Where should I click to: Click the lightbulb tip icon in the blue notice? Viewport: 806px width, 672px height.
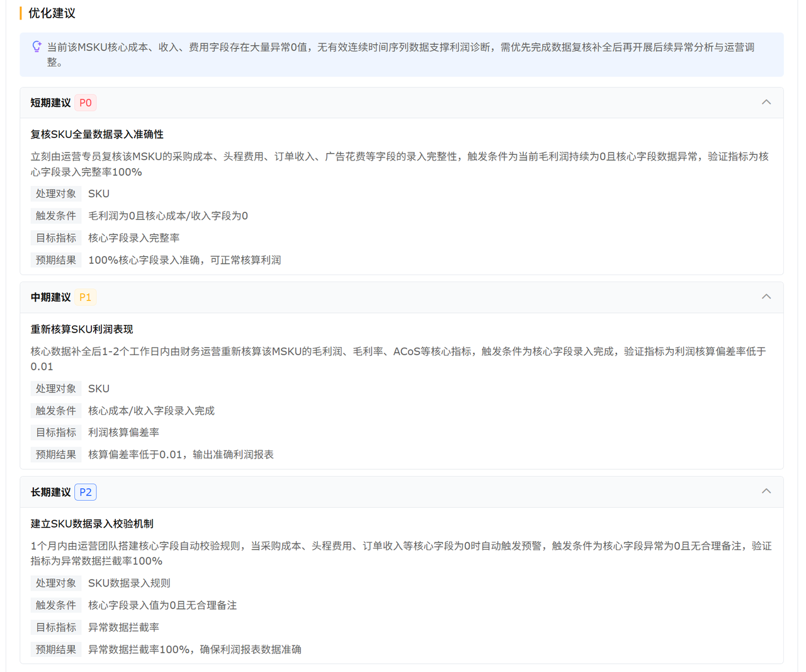(x=37, y=47)
